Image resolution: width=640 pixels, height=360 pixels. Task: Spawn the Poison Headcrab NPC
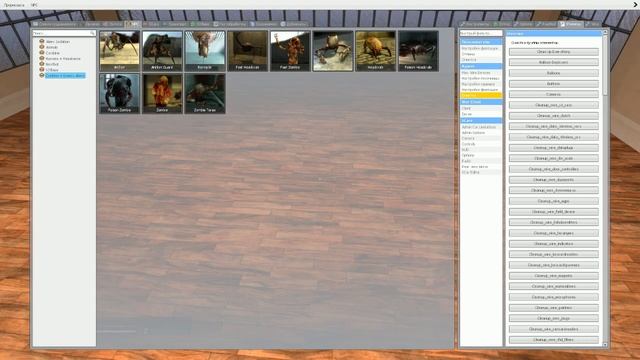click(418, 51)
